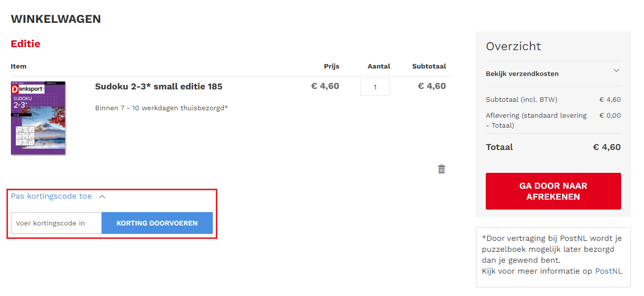Click the Pas kortingscode toe link
Viewport: 644px width, 296px height.
pyautogui.click(x=52, y=196)
